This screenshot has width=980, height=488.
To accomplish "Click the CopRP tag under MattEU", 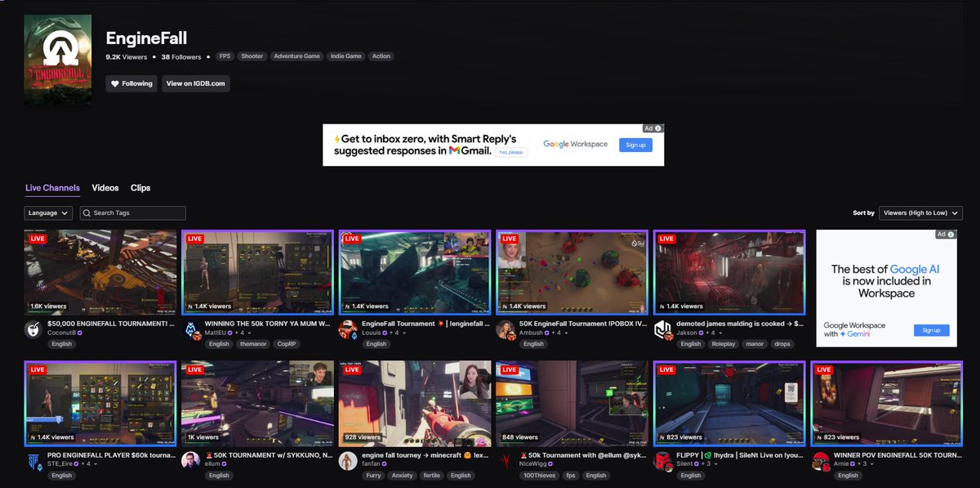I will (287, 344).
